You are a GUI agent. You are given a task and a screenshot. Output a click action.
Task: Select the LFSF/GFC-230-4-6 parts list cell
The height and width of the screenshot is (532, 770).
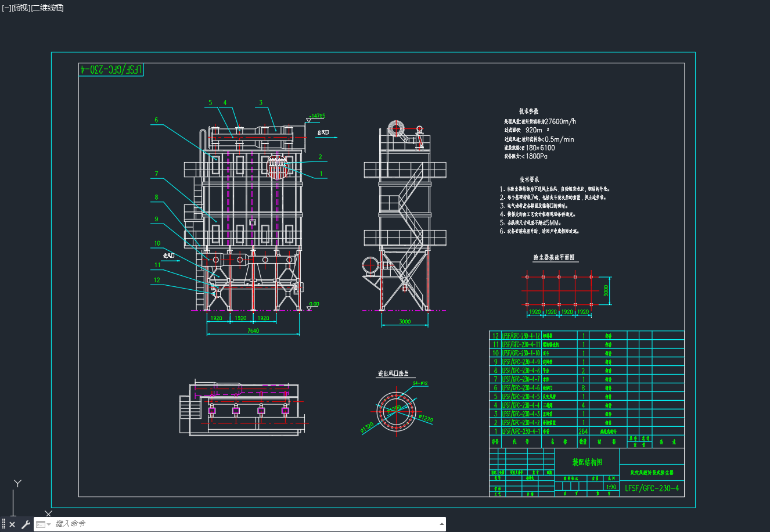pyautogui.click(x=521, y=388)
